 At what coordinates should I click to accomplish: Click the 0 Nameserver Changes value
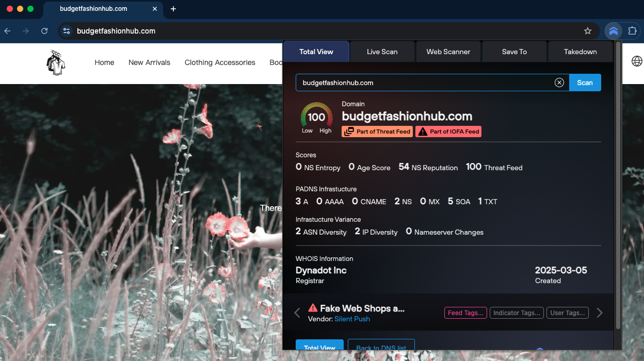pos(445,232)
